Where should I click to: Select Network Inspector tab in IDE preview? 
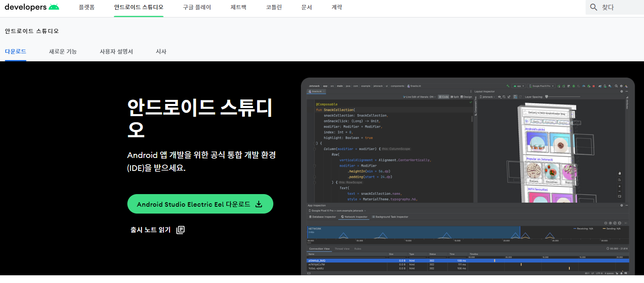(354, 217)
